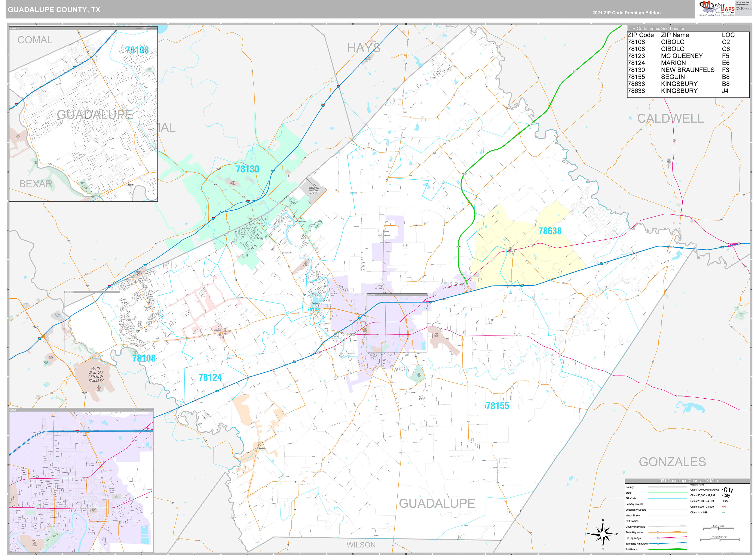756x556 pixels.
Task: Click the 'Scale in Miles' bar
Action: pos(718,528)
